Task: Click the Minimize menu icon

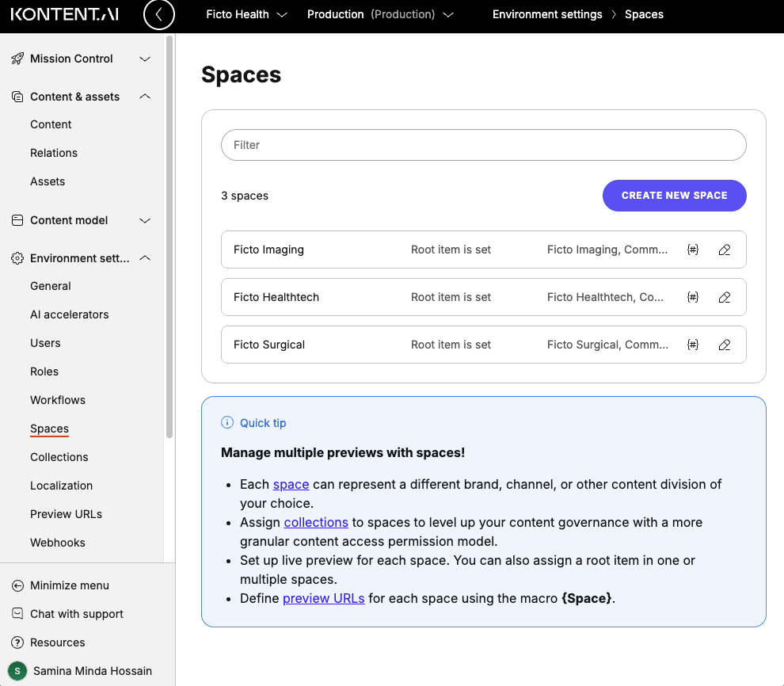Action: tap(17, 585)
